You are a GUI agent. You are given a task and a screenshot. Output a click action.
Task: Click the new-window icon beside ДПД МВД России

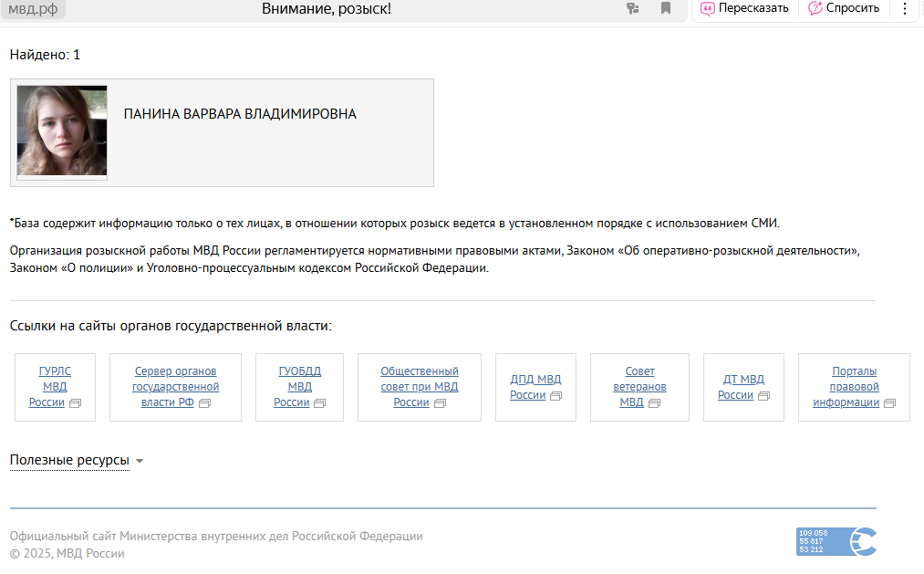coord(555,396)
